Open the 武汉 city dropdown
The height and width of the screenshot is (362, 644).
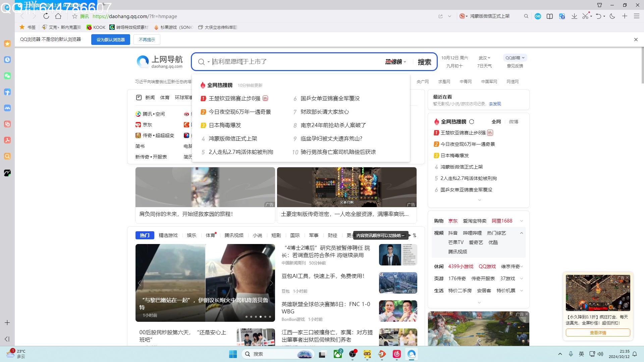(x=484, y=58)
